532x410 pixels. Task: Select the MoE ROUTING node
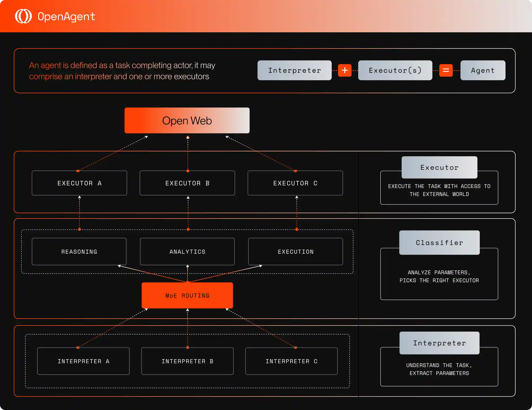(187, 295)
